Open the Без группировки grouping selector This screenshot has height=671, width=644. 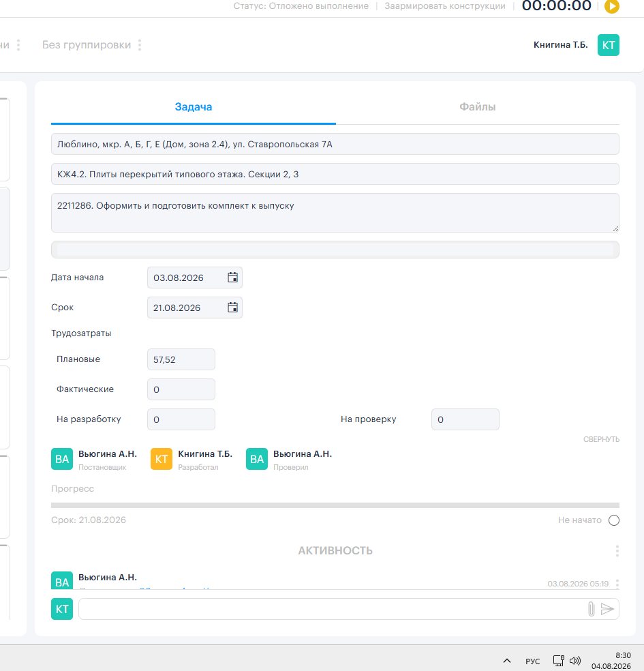(x=87, y=45)
